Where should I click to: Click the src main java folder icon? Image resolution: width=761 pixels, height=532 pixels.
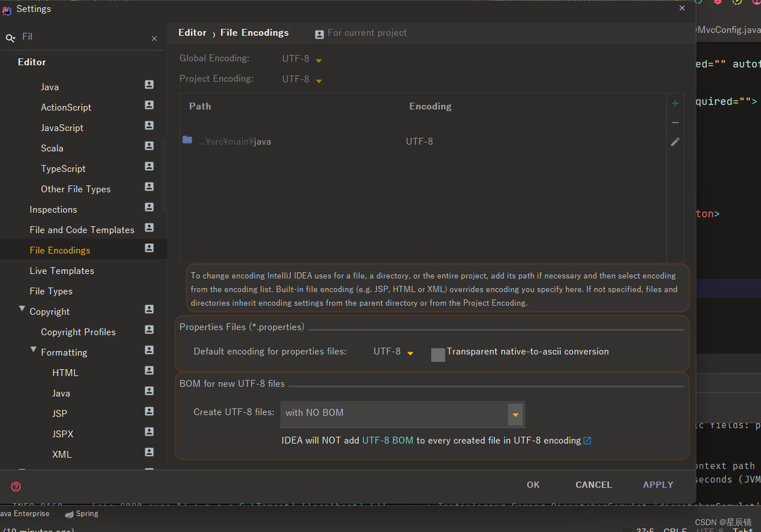click(187, 140)
